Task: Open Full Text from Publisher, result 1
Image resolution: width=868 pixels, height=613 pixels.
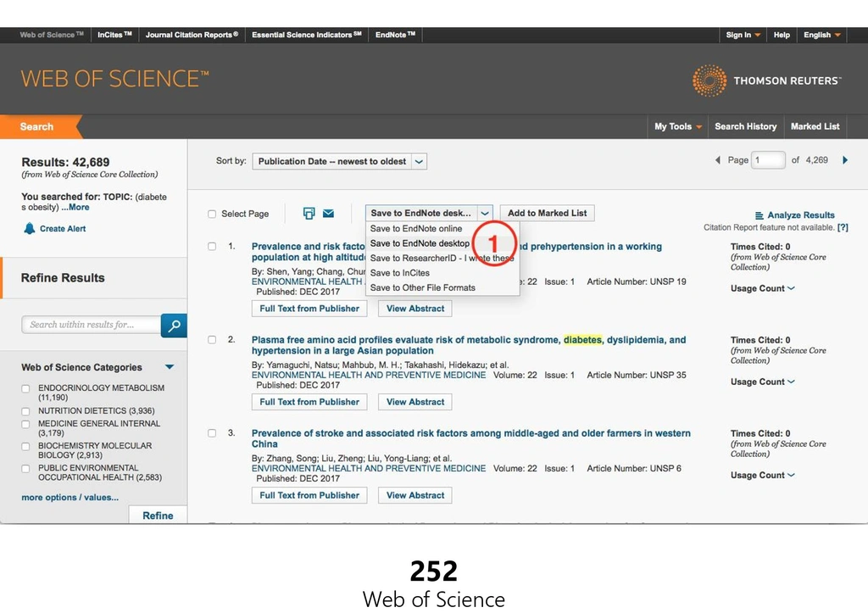Action: click(309, 309)
